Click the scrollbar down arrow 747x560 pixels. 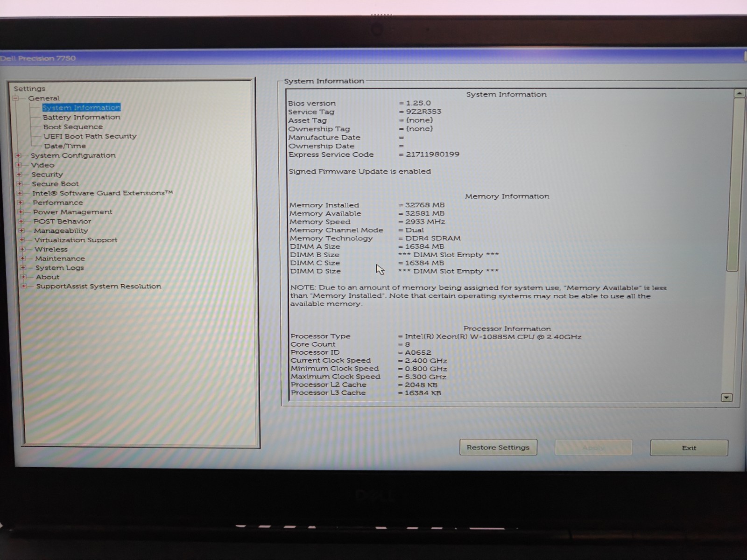pyautogui.click(x=727, y=398)
